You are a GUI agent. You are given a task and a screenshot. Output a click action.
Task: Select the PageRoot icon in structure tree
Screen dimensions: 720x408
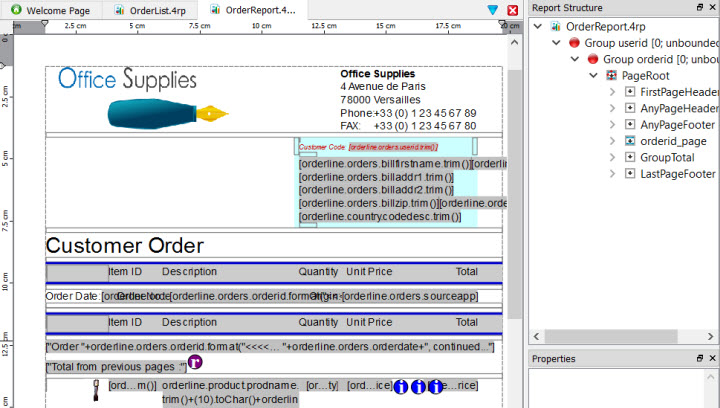[x=611, y=75]
